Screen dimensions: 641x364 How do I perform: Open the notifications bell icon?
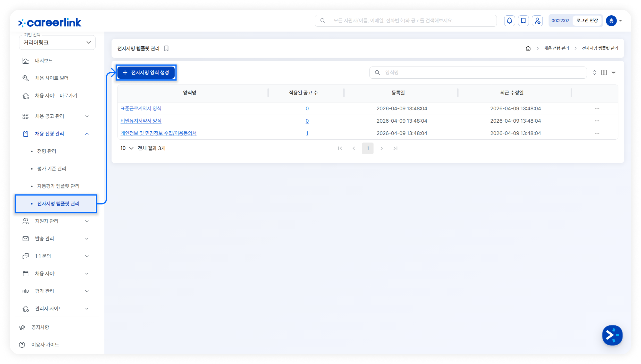coord(509,21)
